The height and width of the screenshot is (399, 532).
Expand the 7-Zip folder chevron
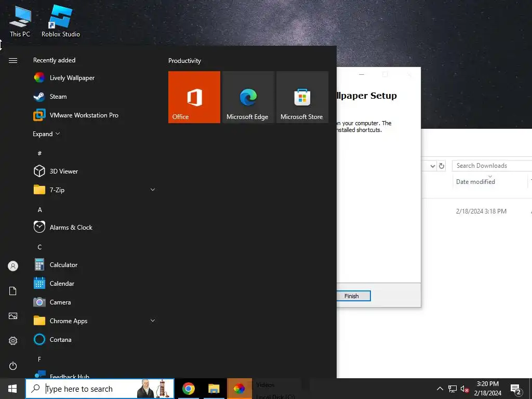coord(153,190)
